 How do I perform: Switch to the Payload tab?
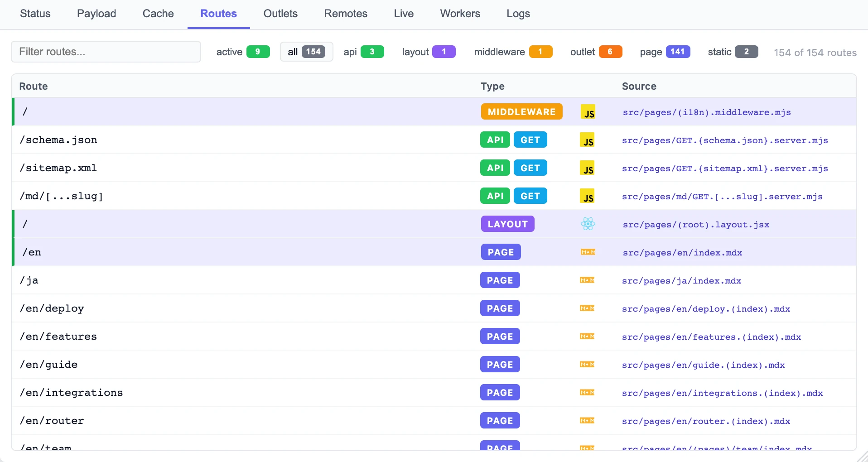click(96, 14)
